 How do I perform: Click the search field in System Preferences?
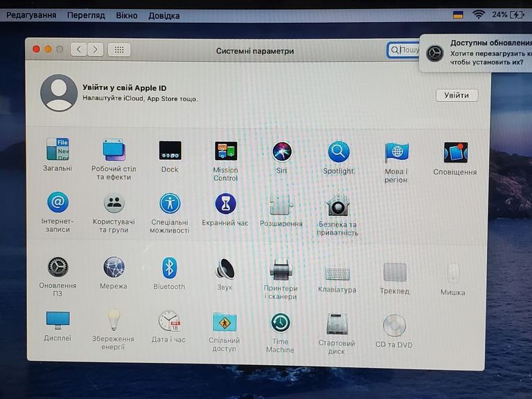coord(404,50)
